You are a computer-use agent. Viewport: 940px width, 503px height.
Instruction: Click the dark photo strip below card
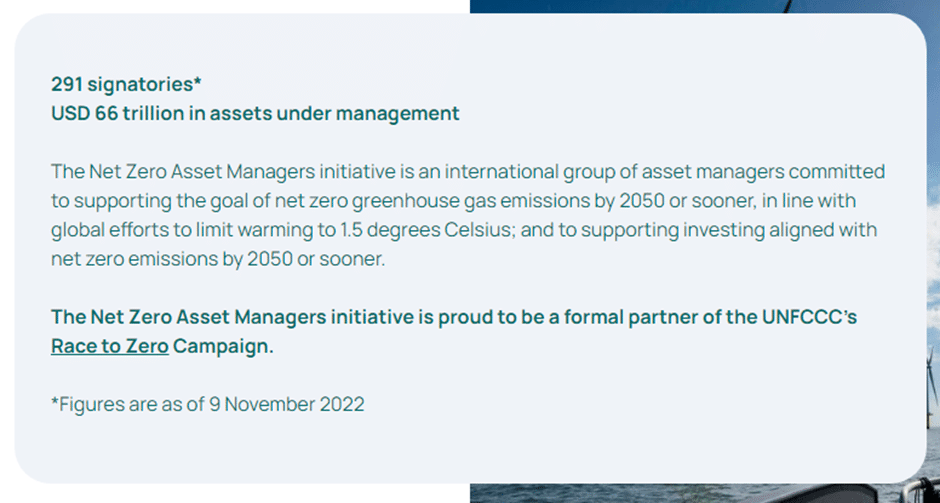point(704,493)
